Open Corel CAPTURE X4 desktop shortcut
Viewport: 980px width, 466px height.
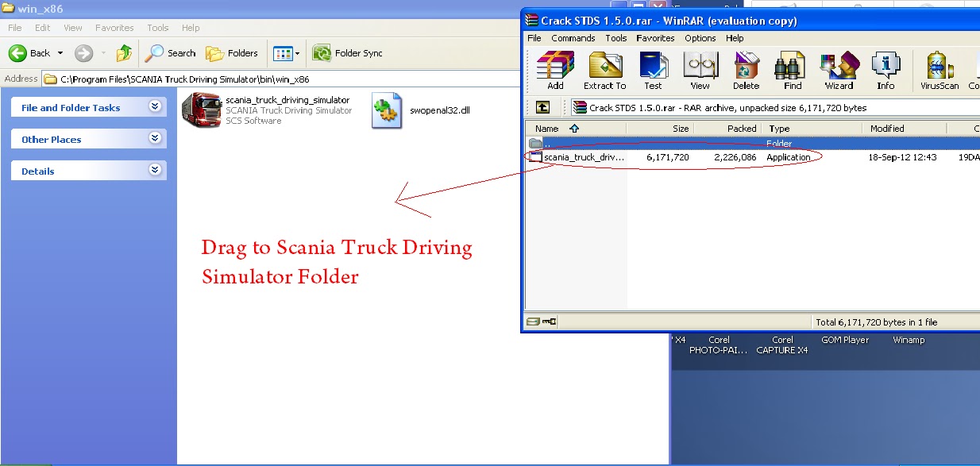782,345
